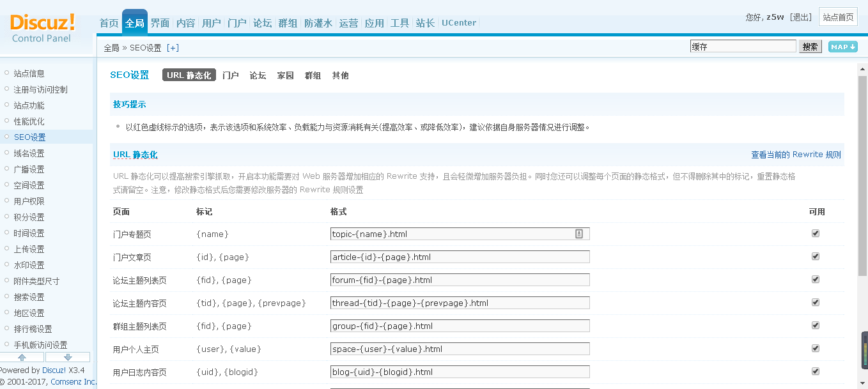Image resolution: width=868 pixels, height=389 pixels.
Task: Click the Discuz! Control Panel logo
Action: [x=42, y=29]
